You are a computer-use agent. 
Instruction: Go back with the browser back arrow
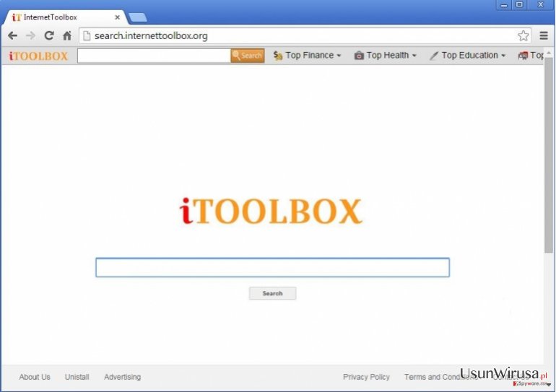12,35
